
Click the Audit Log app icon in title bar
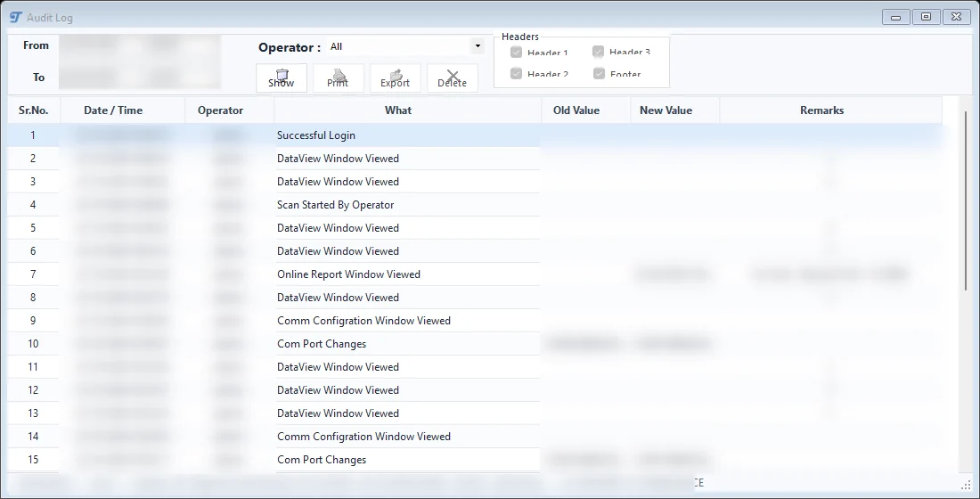(16, 18)
